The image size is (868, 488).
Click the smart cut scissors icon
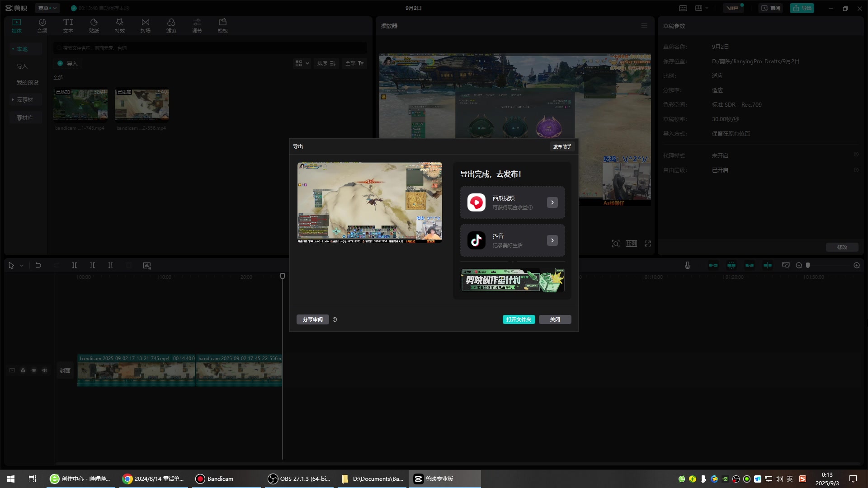click(x=147, y=266)
